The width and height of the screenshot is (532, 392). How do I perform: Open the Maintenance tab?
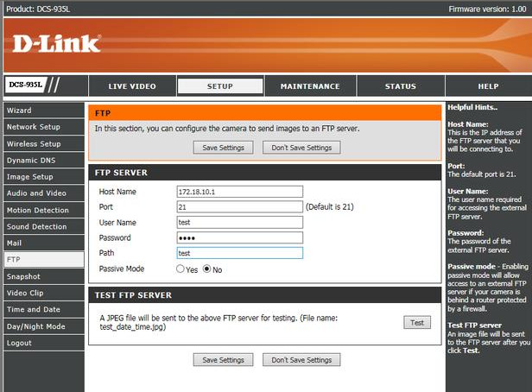(310, 86)
